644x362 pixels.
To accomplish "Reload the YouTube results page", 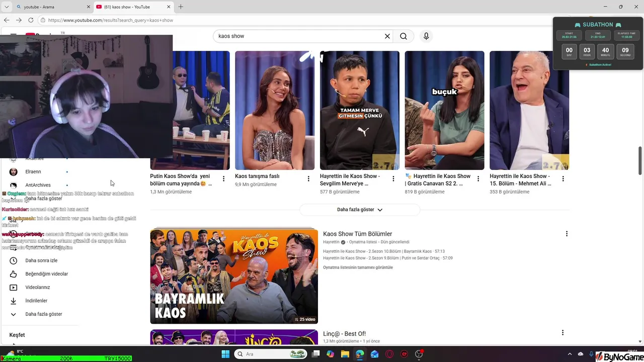I will tap(31, 20).
